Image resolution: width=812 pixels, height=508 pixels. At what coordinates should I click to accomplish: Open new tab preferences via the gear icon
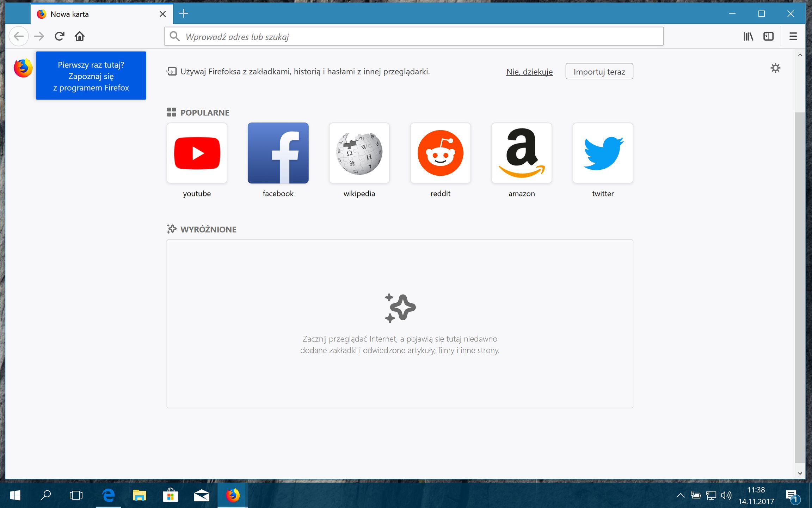[775, 68]
